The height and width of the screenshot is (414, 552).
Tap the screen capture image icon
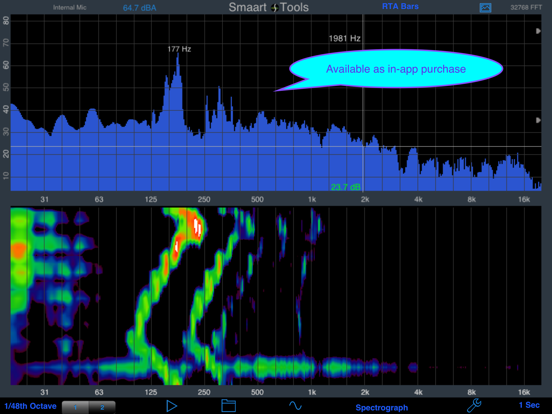(485, 7)
